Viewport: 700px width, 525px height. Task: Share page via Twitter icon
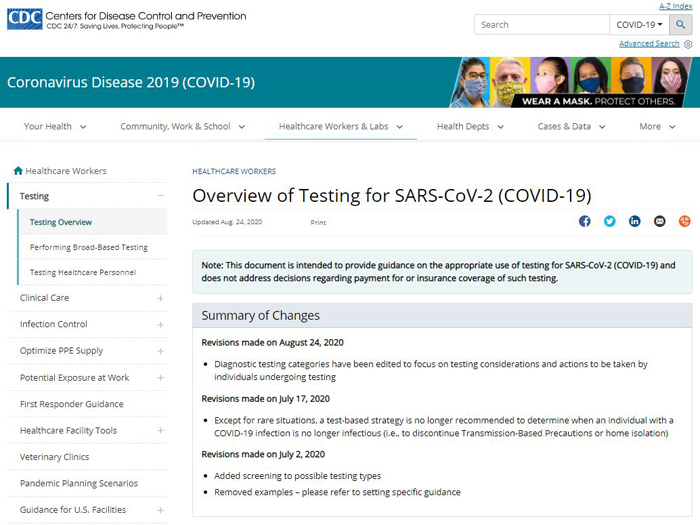pos(609,221)
